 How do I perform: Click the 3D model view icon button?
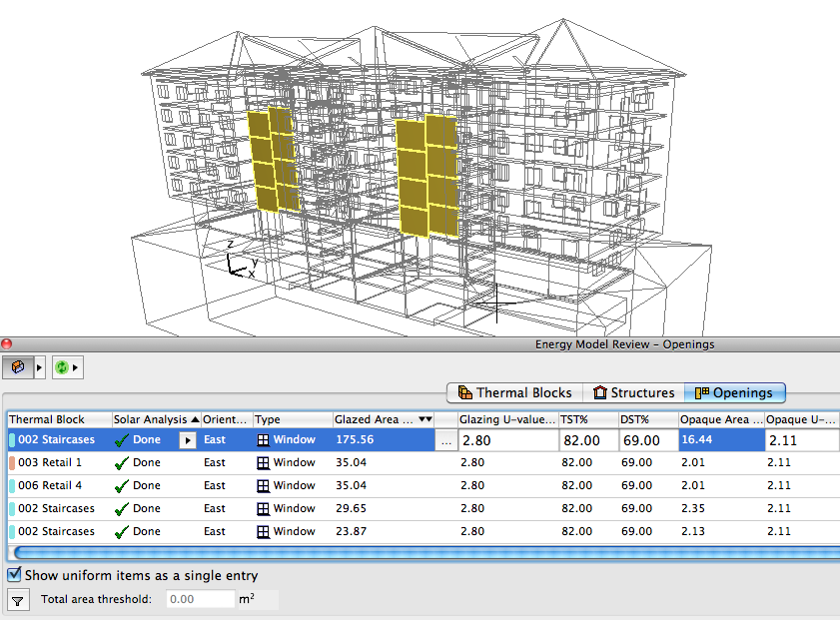coord(18,367)
